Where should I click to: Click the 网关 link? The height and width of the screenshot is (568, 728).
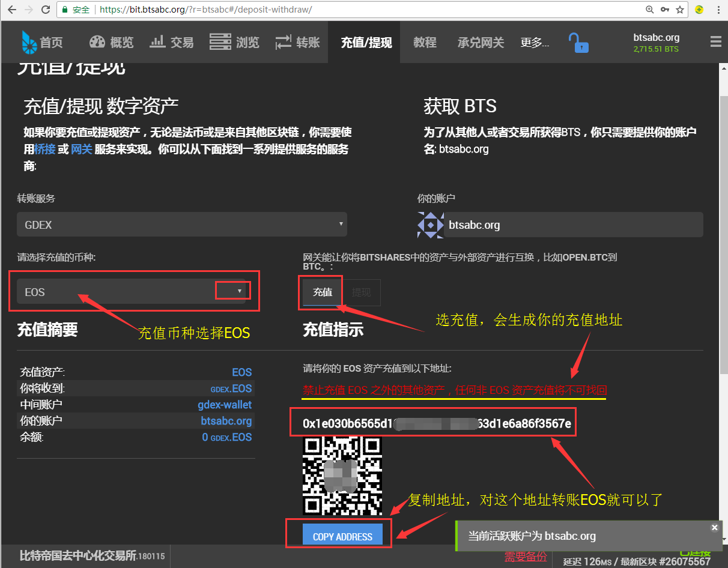pos(82,149)
